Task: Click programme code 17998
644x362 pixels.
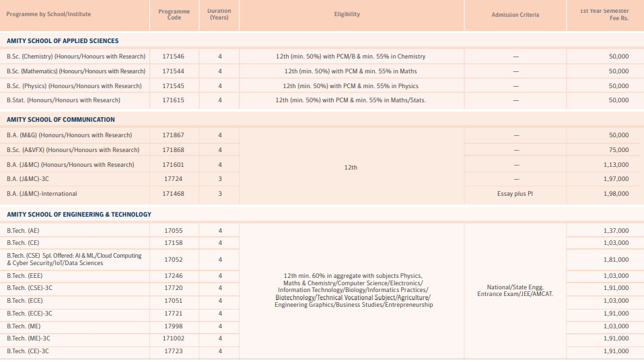Action: (x=174, y=326)
